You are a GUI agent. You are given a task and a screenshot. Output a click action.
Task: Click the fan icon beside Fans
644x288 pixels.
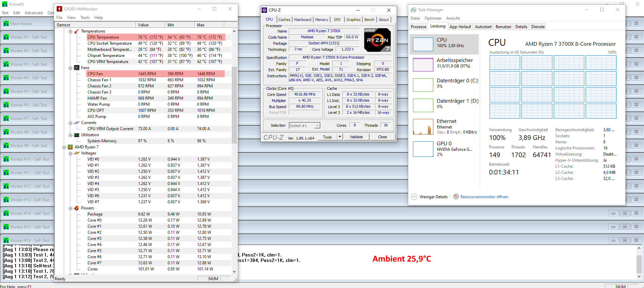click(77, 67)
